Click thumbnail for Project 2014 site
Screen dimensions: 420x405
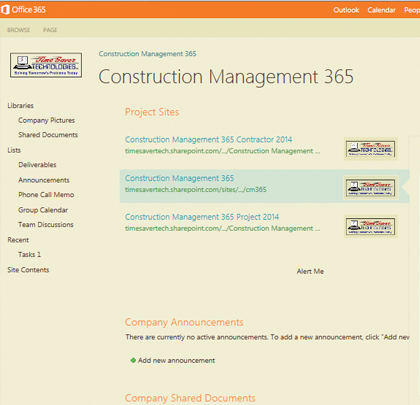[371, 227]
